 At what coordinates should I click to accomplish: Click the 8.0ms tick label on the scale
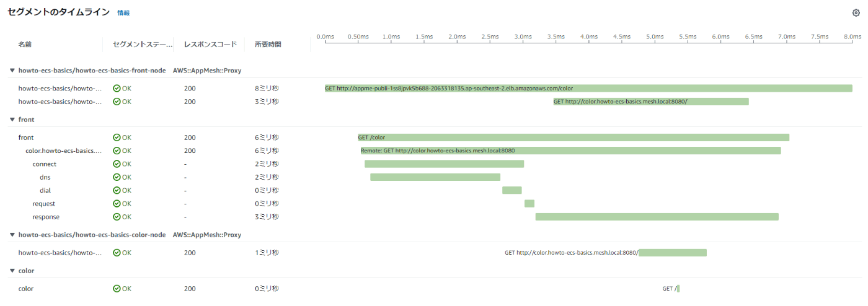852,37
